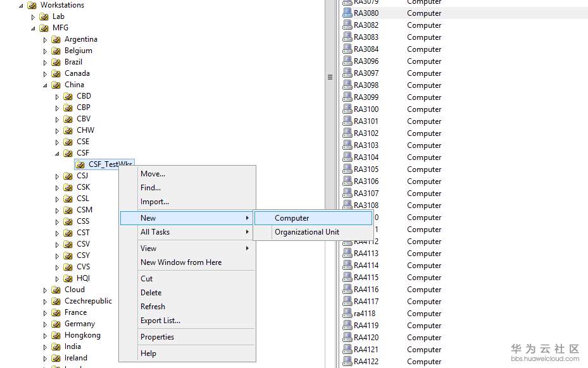Viewport: 588px width, 368px height.
Task: Click the CSF_TestWks folder icon
Action: coord(80,164)
